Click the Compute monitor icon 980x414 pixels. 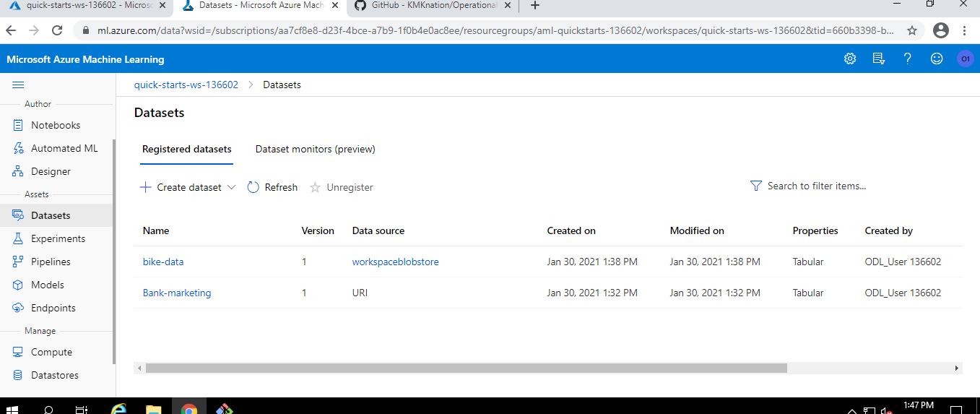[18, 352]
